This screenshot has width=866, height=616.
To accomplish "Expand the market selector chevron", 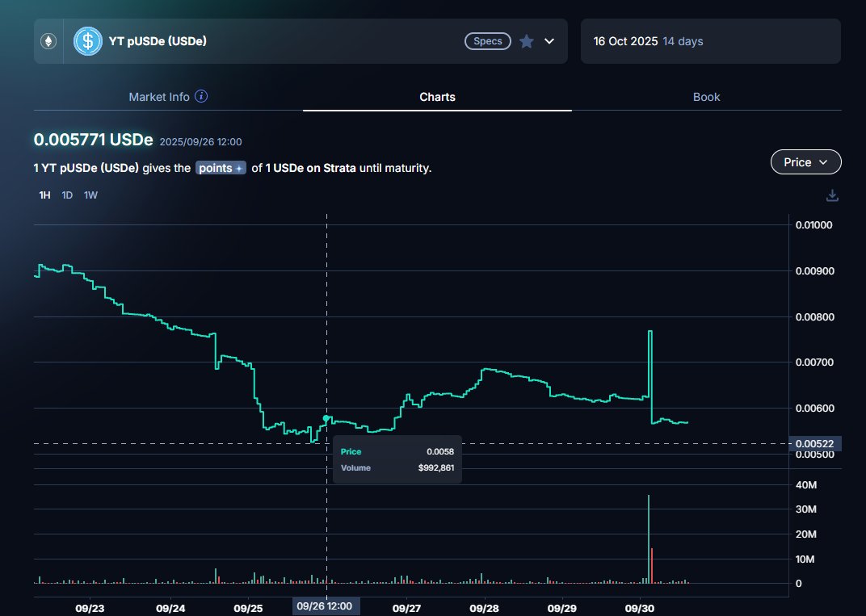I will point(549,41).
